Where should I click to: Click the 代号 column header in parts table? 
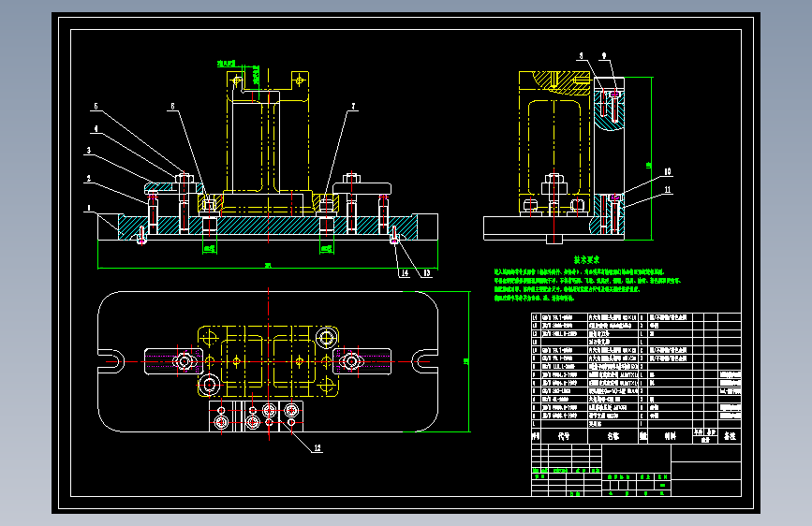pyautogui.click(x=564, y=436)
